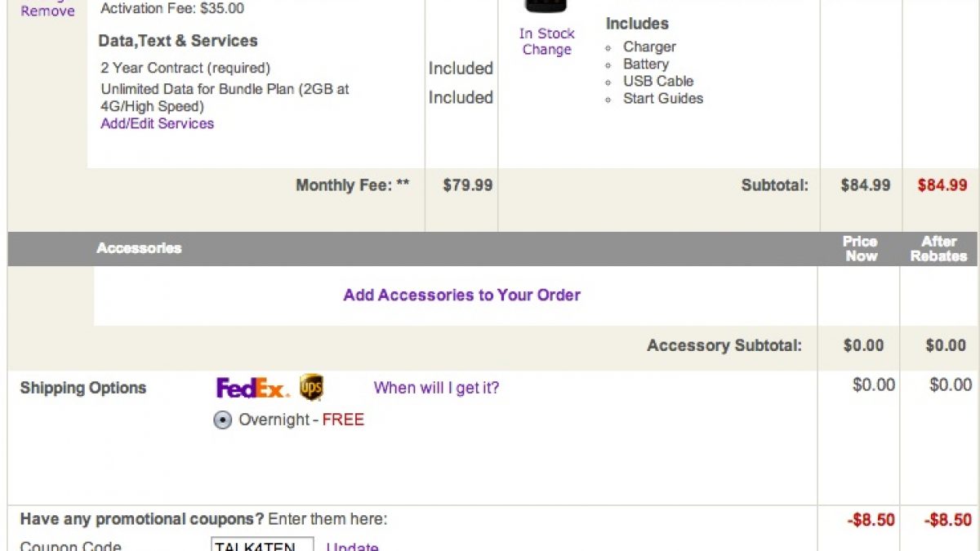
Task: Click the $79.99 monthly fee amount
Action: coord(467,185)
